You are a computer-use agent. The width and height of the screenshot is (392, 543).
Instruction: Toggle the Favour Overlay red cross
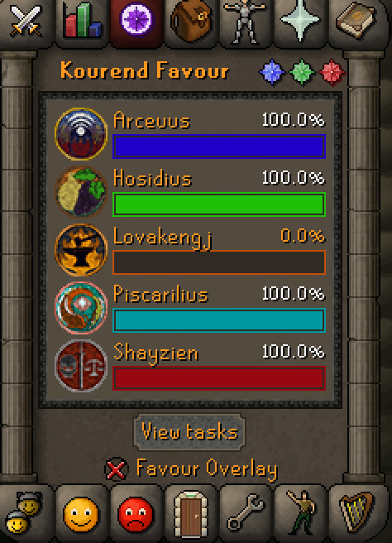click(116, 469)
